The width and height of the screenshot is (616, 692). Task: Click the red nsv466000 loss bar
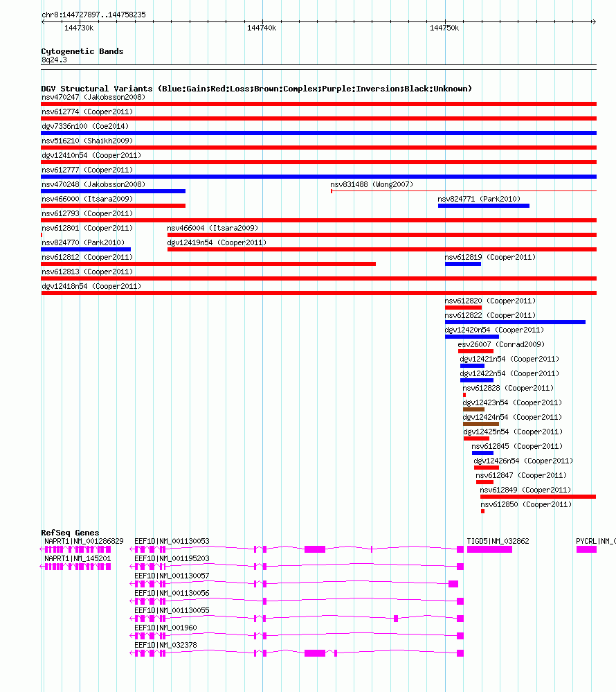(x=114, y=206)
